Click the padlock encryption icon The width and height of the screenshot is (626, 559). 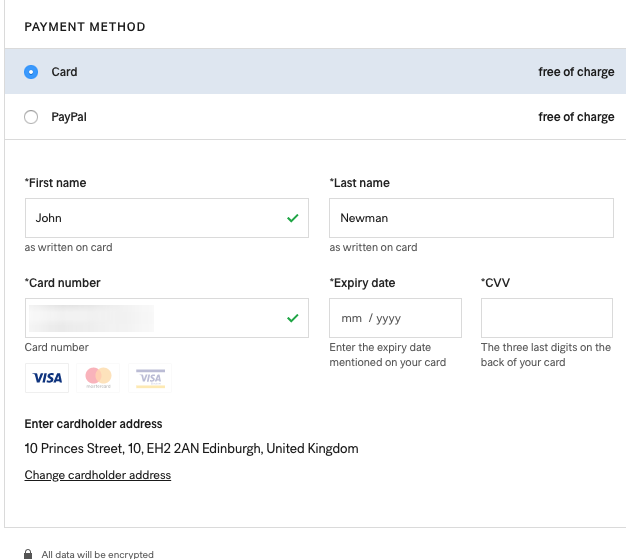pyautogui.click(x=29, y=553)
